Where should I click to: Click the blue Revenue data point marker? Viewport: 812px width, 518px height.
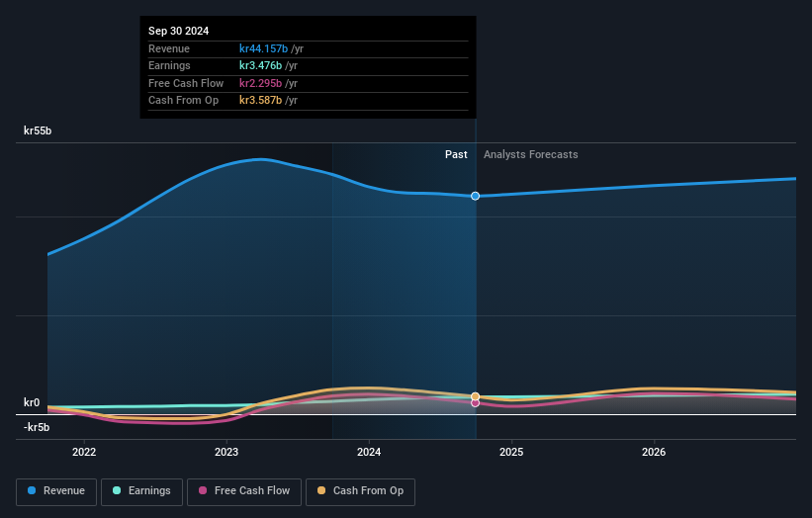pyautogui.click(x=475, y=196)
